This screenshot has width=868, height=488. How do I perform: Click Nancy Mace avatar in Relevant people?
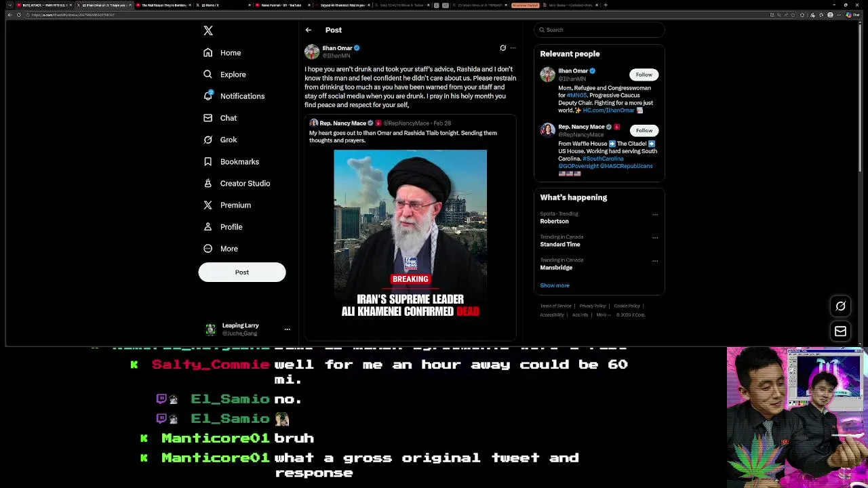(x=547, y=130)
